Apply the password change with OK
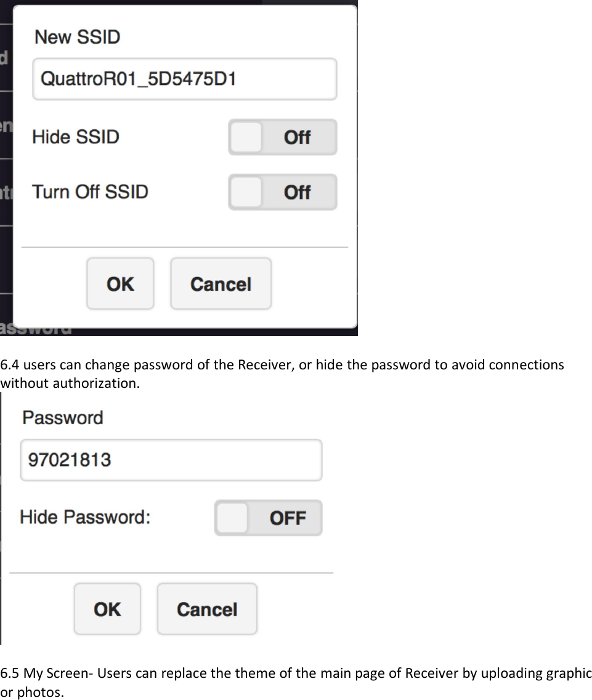 107,609
